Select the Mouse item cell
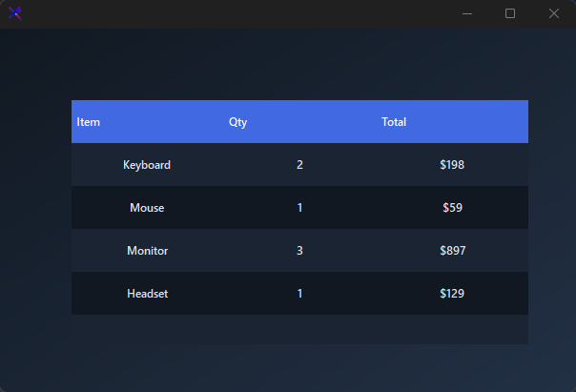This screenshot has width=576, height=392. (147, 208)
